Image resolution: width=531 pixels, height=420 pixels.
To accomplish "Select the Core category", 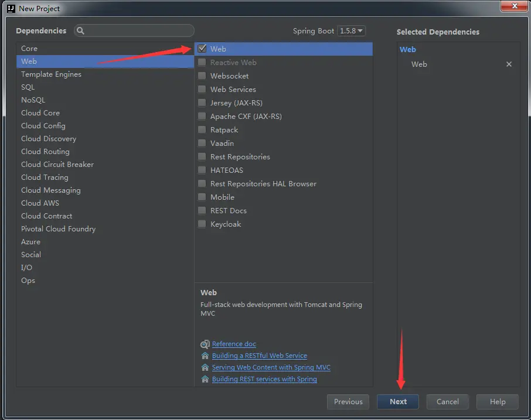I will (x=105, y=49).
